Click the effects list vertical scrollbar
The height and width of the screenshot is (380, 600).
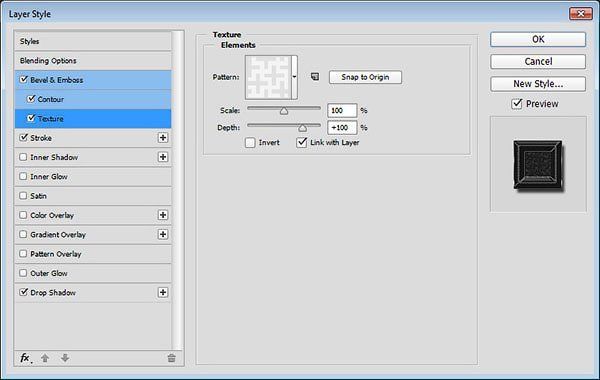(x=176, y=190)
